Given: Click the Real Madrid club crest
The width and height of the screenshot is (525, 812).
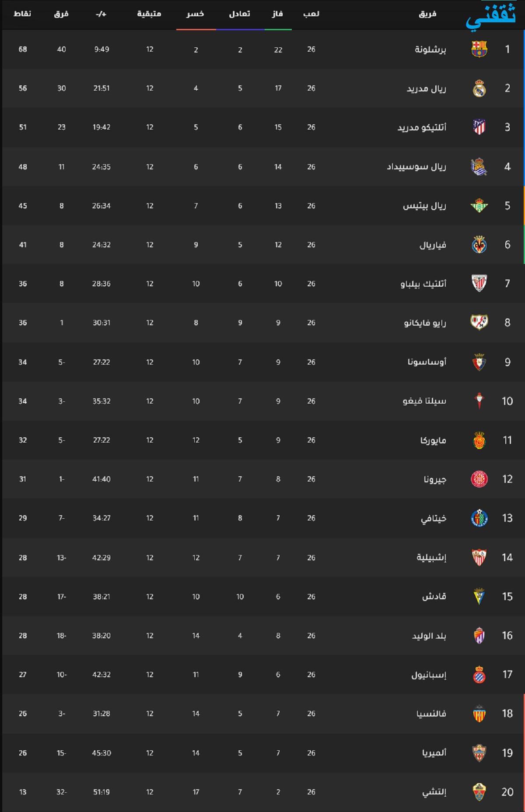Looking at the screenshot, I should point(479,88).
